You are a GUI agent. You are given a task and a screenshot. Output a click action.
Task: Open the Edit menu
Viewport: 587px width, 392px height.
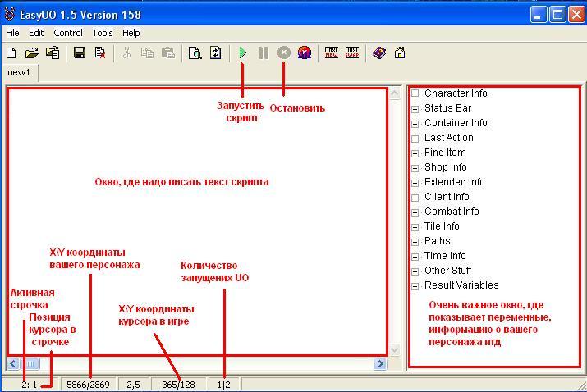36,33
